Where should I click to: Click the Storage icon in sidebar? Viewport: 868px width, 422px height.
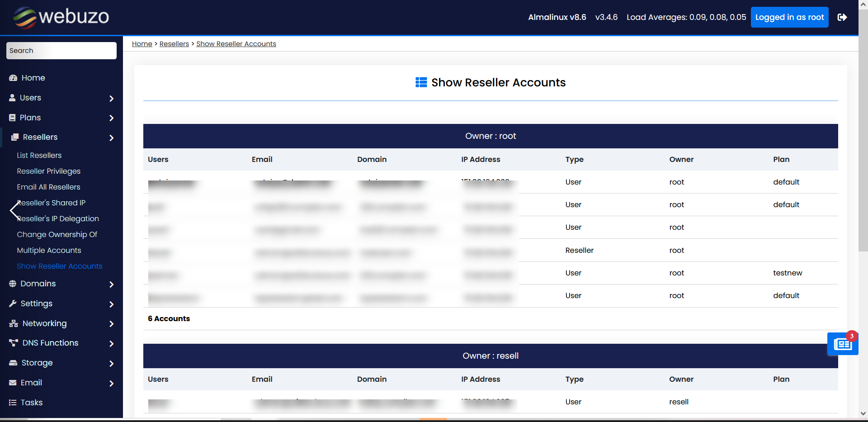coord(12,363)
